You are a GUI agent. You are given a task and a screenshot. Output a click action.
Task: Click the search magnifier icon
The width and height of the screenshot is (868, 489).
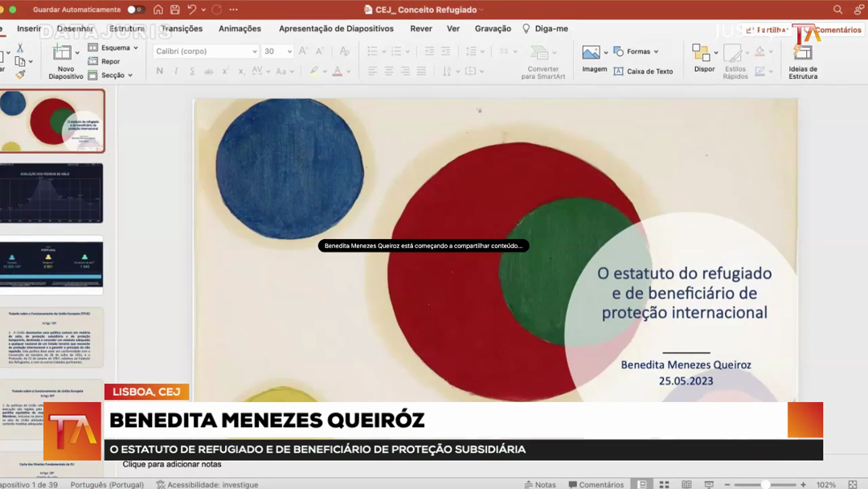(837, 10)
